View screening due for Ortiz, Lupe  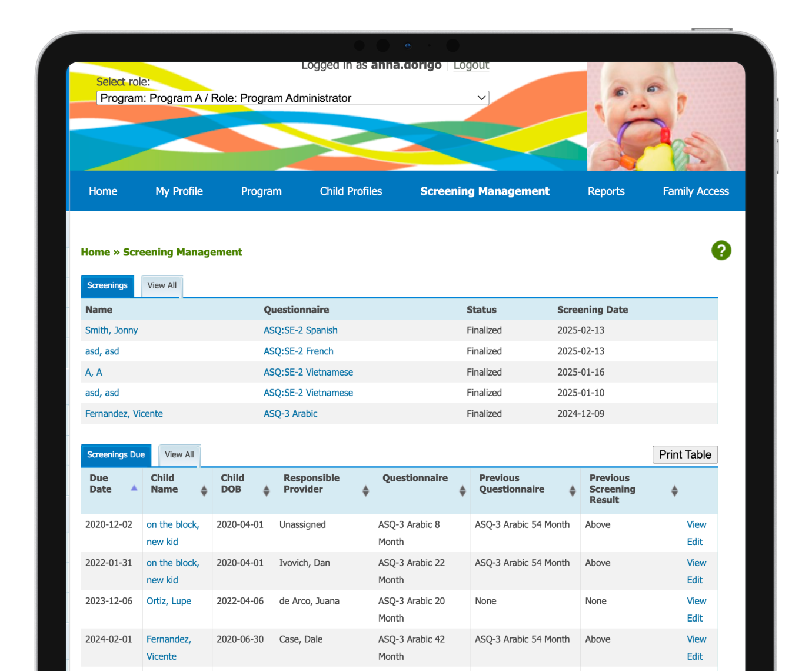[696, 601]
